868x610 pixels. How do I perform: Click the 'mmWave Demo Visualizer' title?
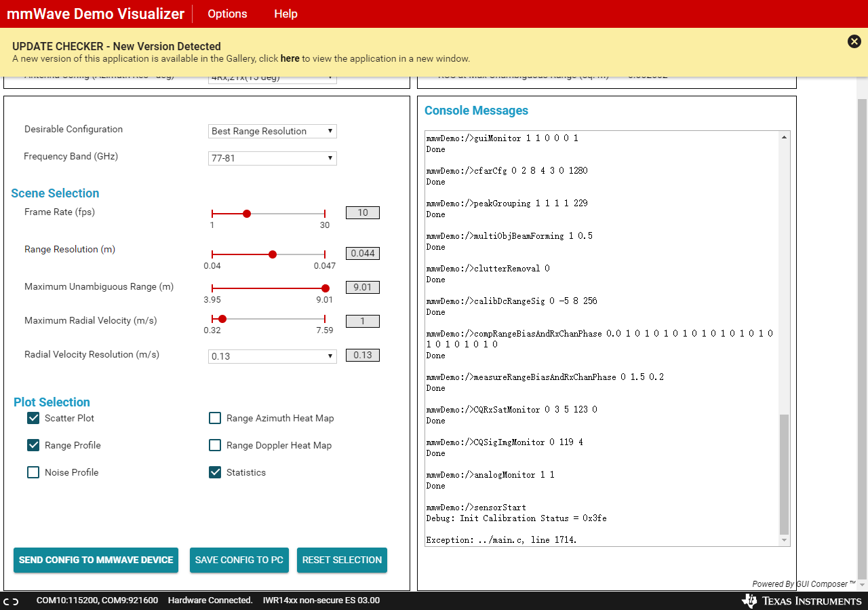[96, 14]
